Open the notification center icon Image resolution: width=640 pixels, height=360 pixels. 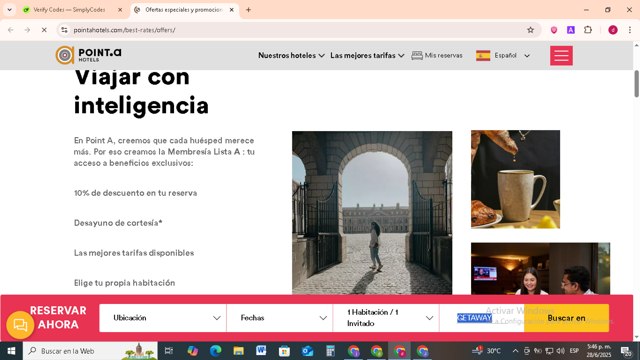[626, 351]
